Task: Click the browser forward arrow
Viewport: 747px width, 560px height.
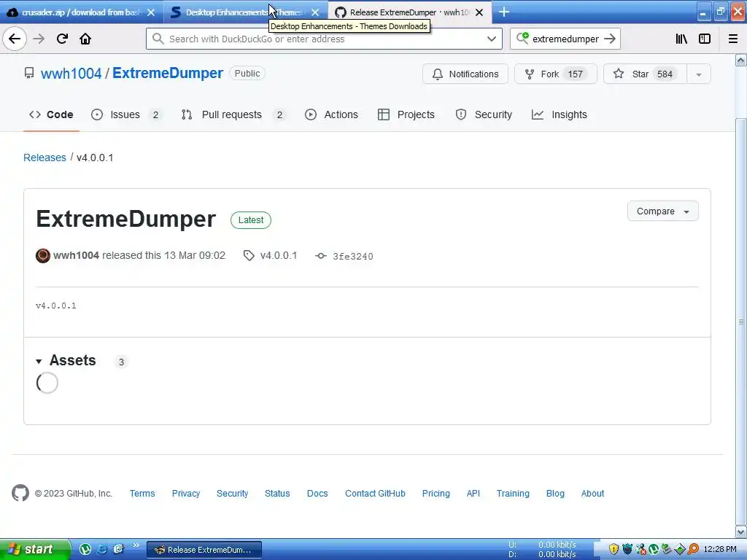Action: 39,39
